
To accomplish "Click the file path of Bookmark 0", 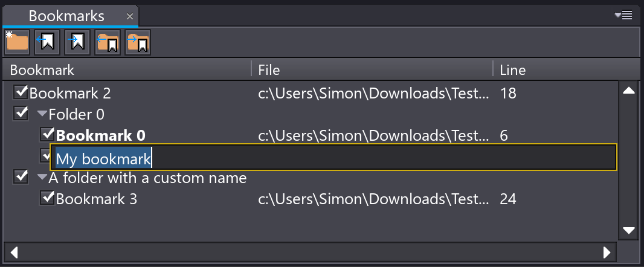I will click(x=374, y=135).
